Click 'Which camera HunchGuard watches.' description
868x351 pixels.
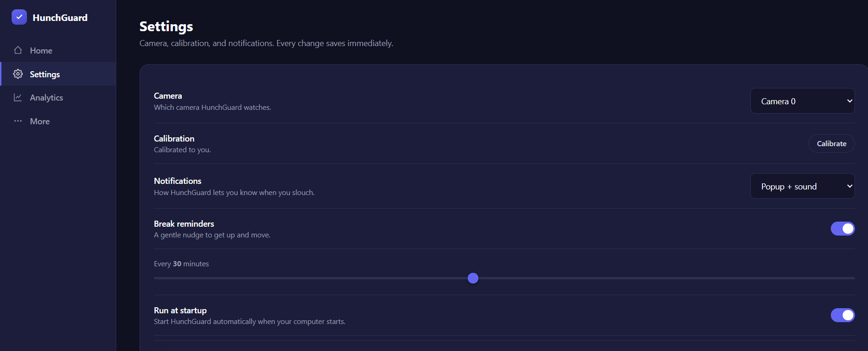[212, 108]
